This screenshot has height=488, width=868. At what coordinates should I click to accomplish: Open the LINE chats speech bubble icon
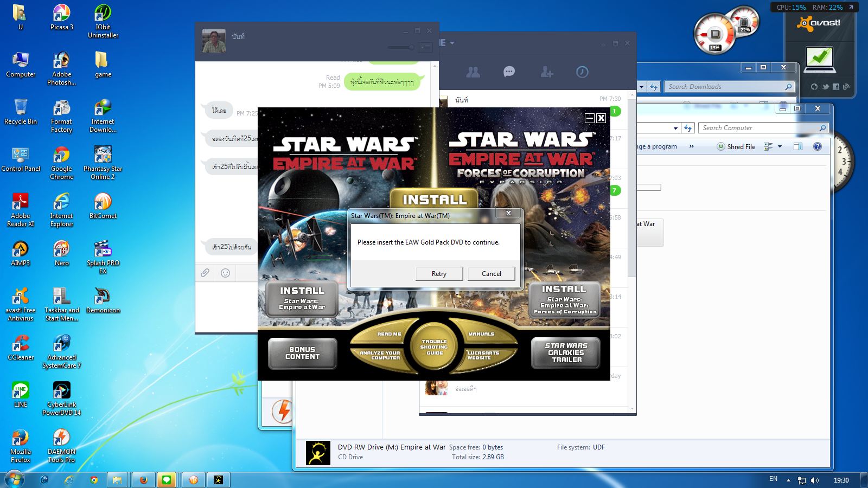(x=509, y=72)
